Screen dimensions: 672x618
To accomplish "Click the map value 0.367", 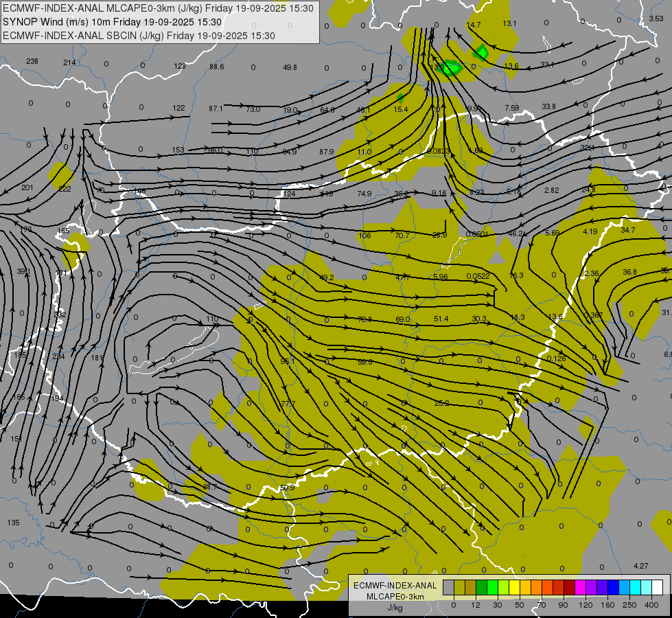I will tap(594, 315).
